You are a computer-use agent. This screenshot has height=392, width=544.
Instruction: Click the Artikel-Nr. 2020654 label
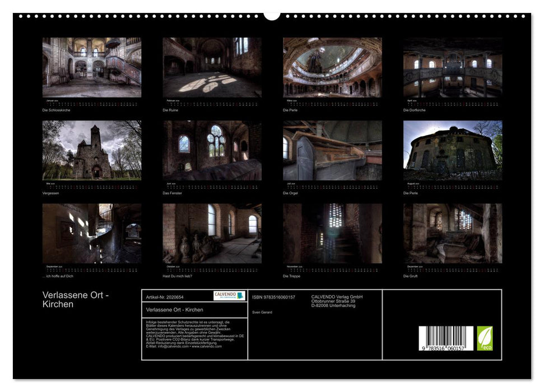click(x=166, y=296)
